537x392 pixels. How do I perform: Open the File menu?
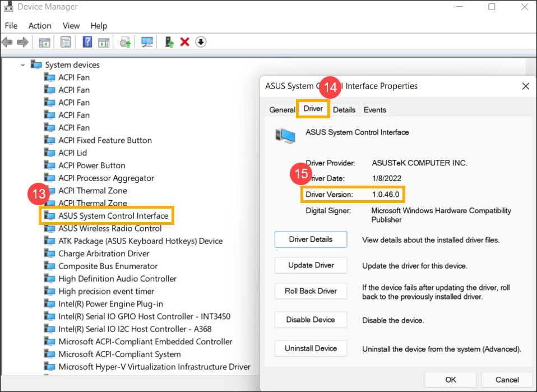point(11,26)
